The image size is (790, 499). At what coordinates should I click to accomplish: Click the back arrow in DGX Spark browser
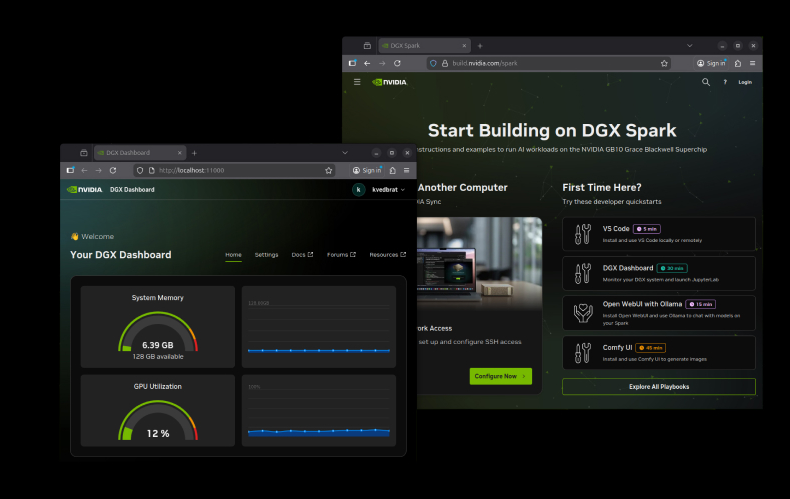pos(367,63)
